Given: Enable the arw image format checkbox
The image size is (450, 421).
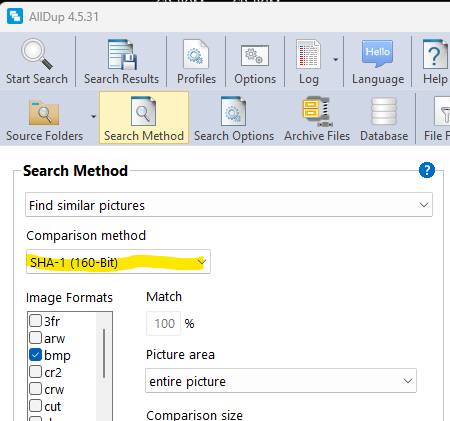Looking at the screenshot, I should pos(35,338).
